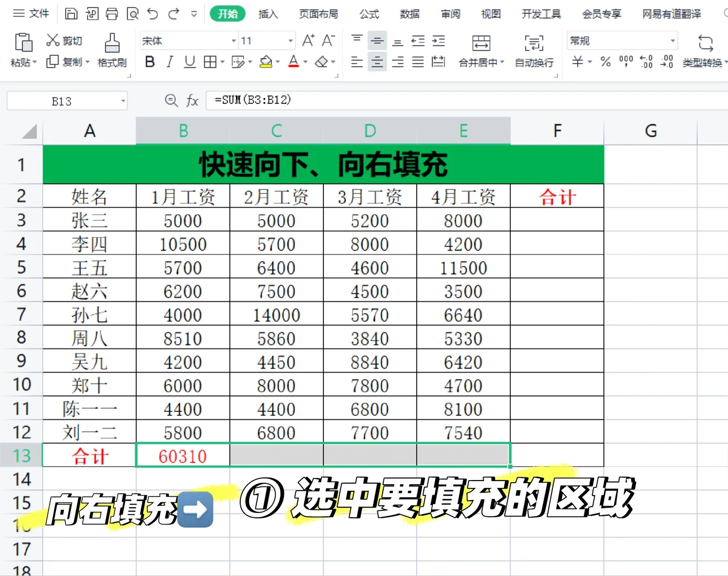This screenshot has height=576, width=728.
Task: Toggle bold formatting
Action: 149,62
